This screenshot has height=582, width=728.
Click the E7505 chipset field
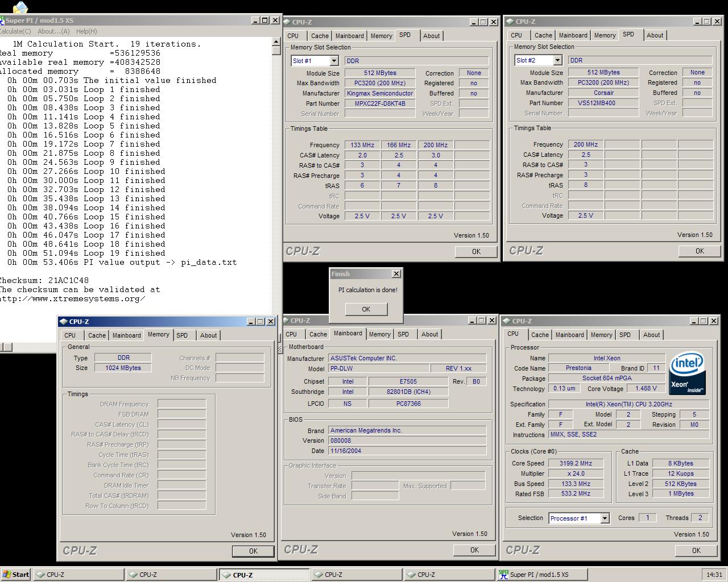point(408,381)
